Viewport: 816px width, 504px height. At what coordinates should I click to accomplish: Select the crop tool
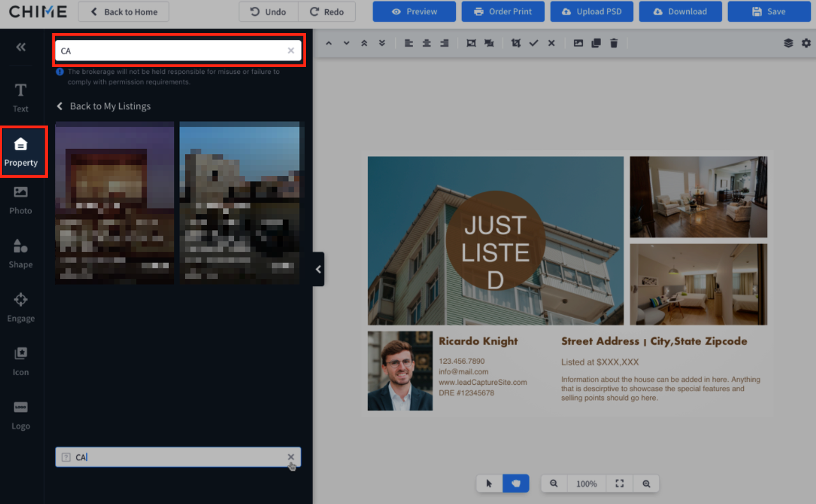pos(516,43)
